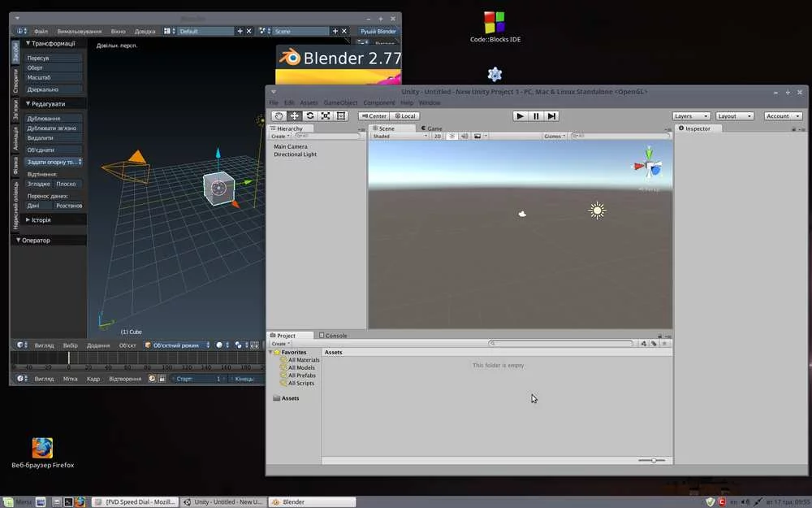Select All Models in Favorites
Viewport: 812px width, 508px height.
point(301,367)
